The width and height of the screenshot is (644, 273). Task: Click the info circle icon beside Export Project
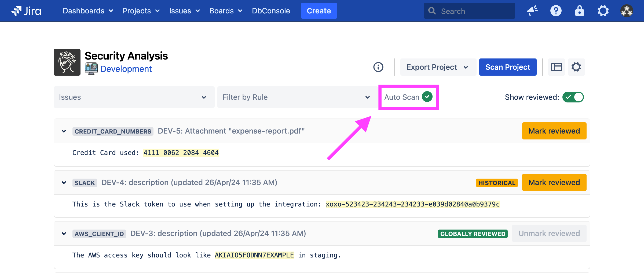click(x=378, y=67)
